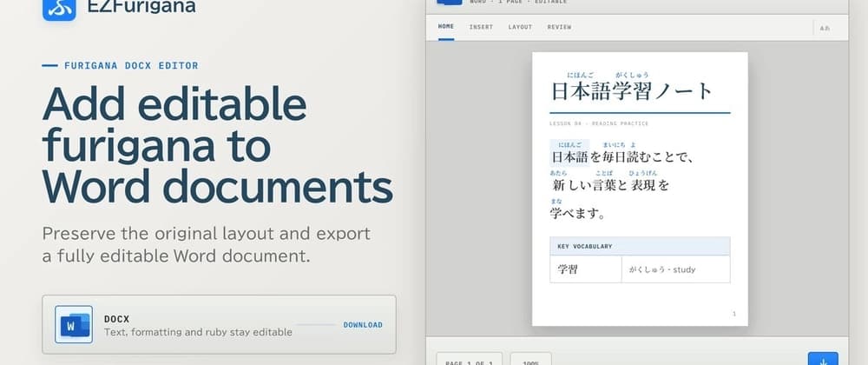Screen dimensions: 868x365
Task: Switch to the LAYOUT tab
Action: click(520, 27)
